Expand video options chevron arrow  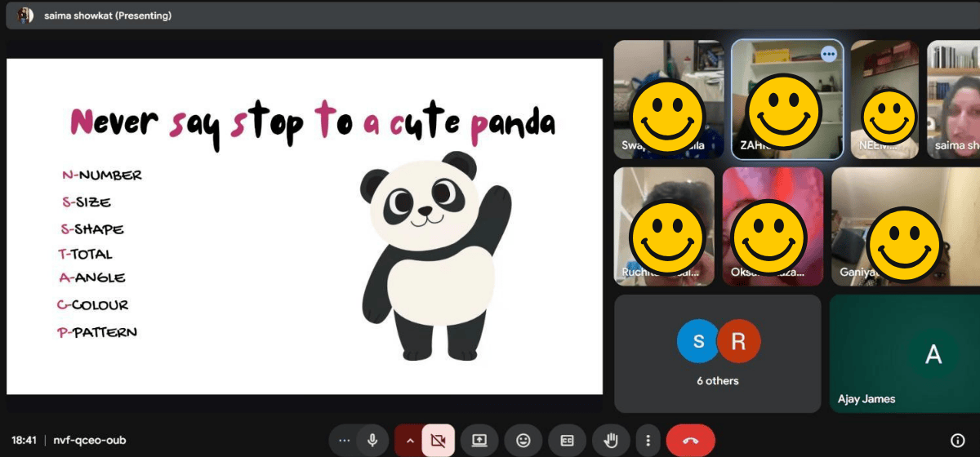[x=410, y=441]
